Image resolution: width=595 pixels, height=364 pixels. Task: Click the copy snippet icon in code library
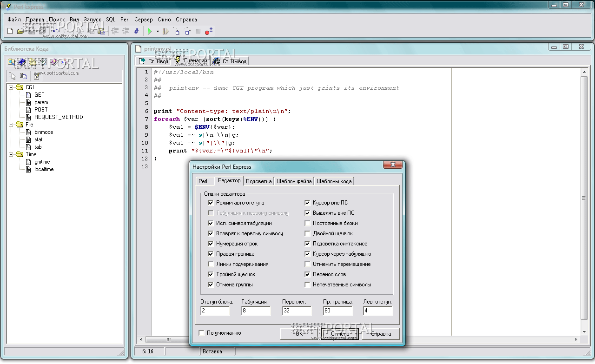[x=23, y=76]
